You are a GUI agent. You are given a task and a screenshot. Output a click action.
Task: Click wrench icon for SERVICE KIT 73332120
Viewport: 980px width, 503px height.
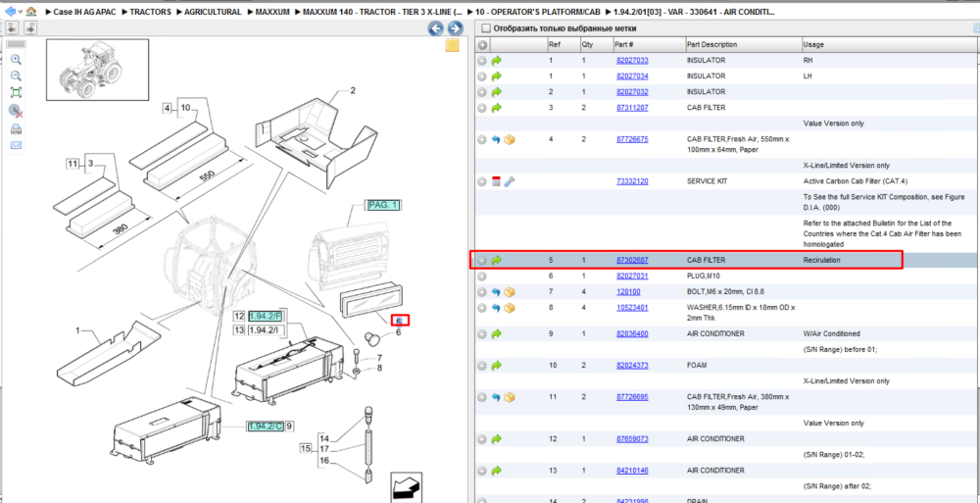click(x=510, y=181)
